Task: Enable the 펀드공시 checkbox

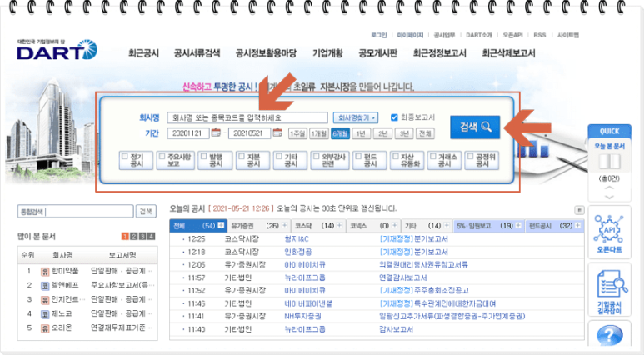Action: pyautogui.click(x=358, y=156)
